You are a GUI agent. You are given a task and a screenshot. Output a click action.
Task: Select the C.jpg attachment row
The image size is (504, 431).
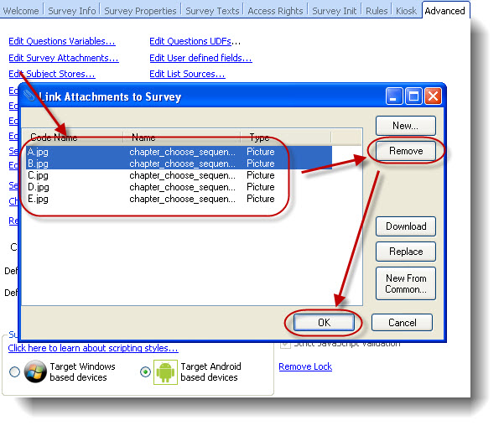pos(179,175)
